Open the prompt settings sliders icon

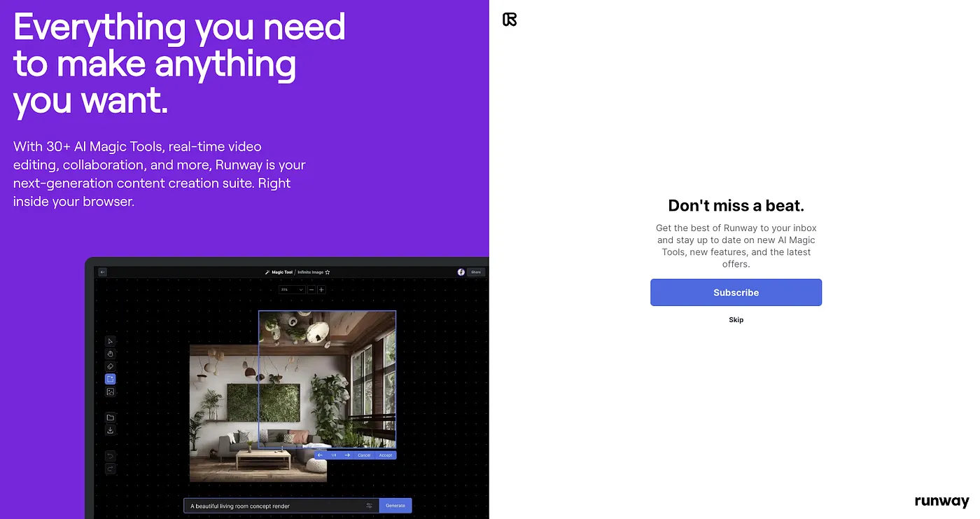pyautogui.click(x=369, y=506)
